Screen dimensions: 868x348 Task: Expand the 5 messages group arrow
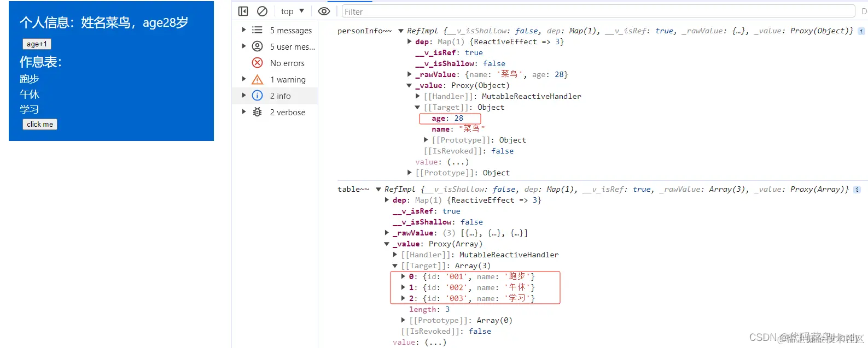click(x=244, y=30)
